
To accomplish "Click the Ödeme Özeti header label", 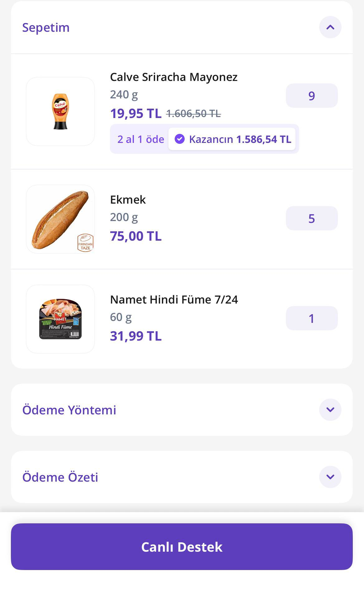I will point(60,477).
